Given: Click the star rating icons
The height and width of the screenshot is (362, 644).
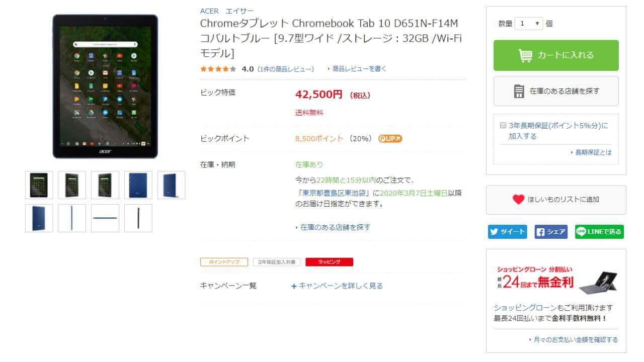Looking at the screenshot, I should pos(218,69).
